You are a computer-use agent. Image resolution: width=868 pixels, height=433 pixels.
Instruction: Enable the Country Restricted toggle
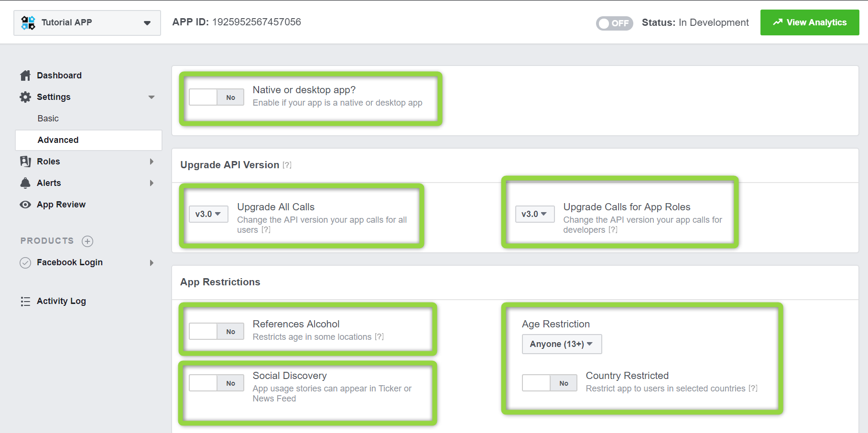(x=550, y=383)
